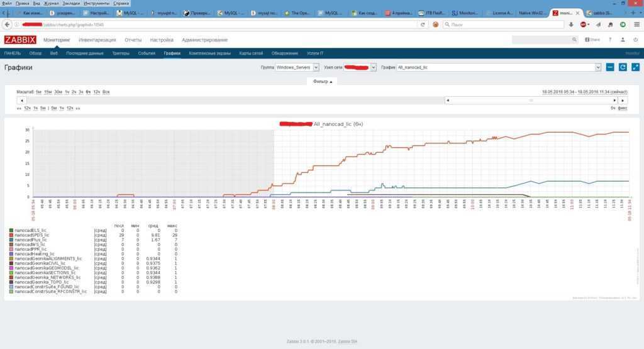This screenshot has height=349, width=644.
Task: Collapse the Фильтр section
Action: (x=323, y=82)
